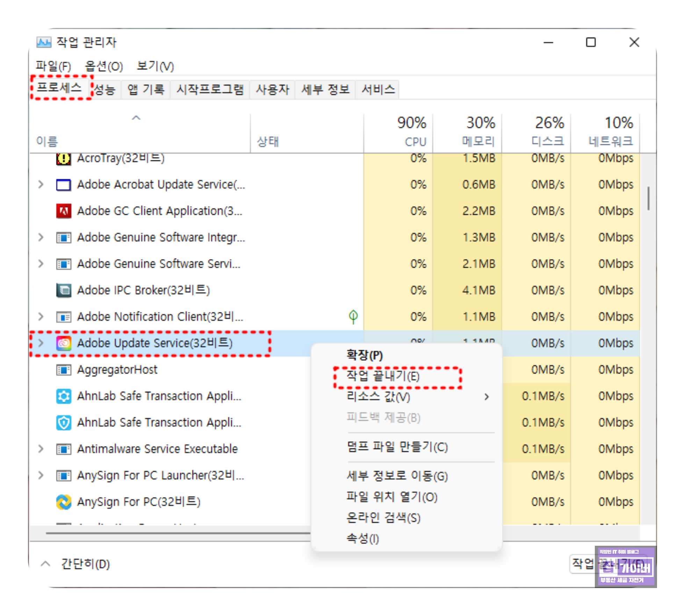The height and width of the screenshot is (616, 685).
Task: Click the Adobe GC Client Application icon
Action: [63, 211]
